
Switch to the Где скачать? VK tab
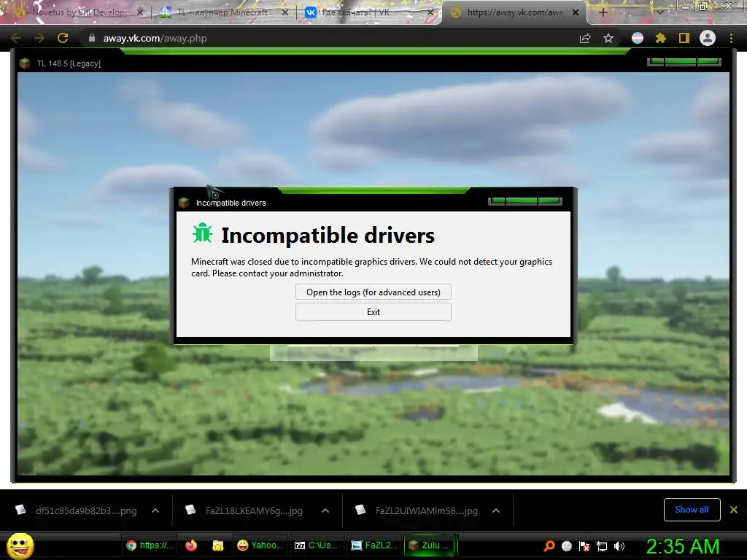point(368,12)
